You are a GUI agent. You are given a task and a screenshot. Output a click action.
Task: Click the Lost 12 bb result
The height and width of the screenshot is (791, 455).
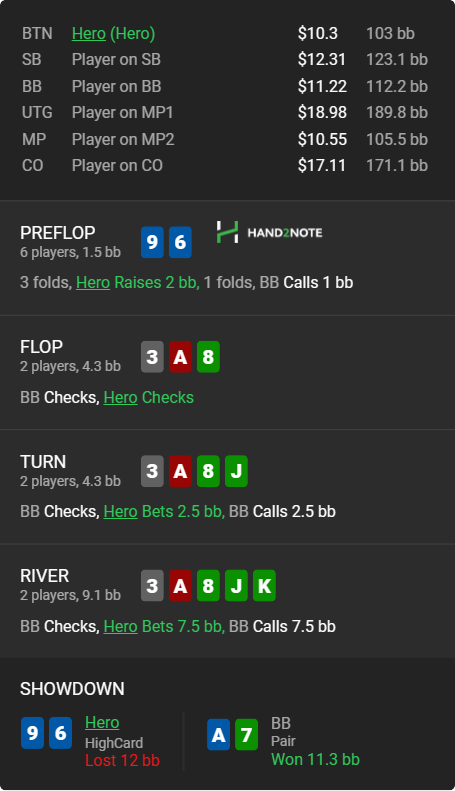coord(123,760)
